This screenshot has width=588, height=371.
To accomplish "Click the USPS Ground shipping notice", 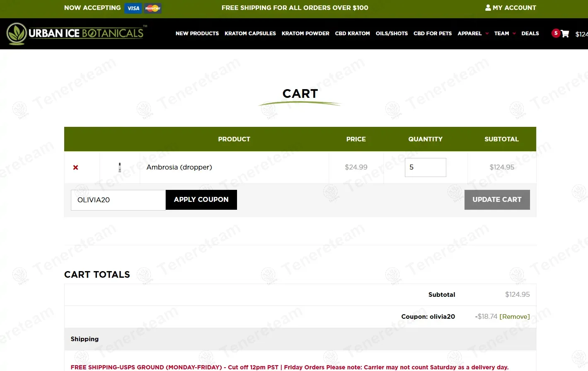I will point(290,367).
